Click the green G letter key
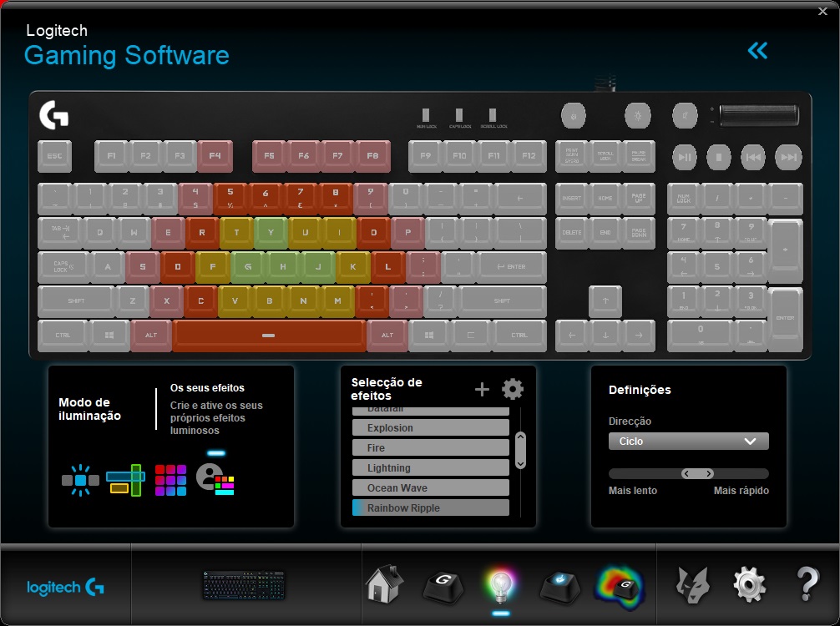This screenshot has width=840, height=626. coord(247,267)
